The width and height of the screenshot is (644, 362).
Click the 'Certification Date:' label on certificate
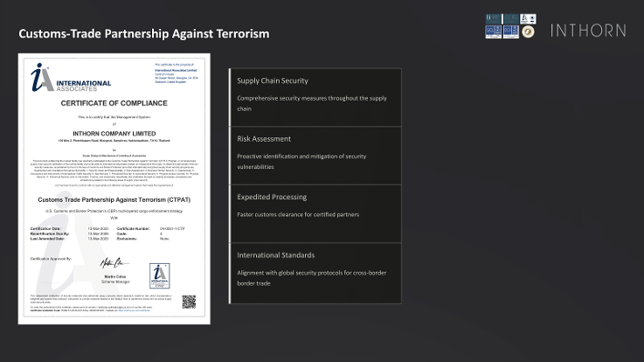(x=45, y=228)
